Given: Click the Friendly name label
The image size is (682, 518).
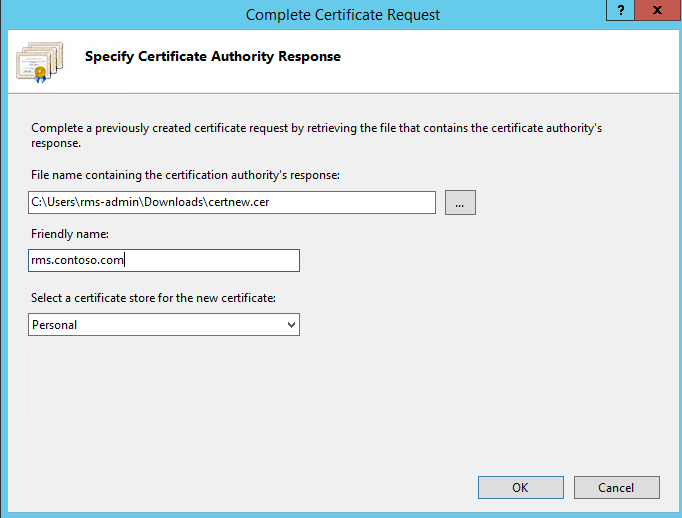Looking at the screenshot, I should (70, 234).
